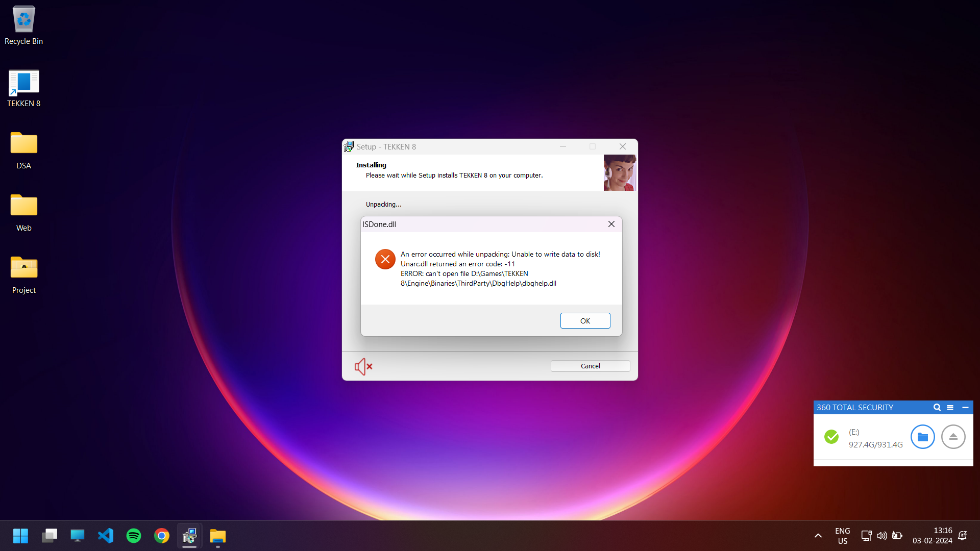
Task: Eject the E: drive
Action: [953, 437]
